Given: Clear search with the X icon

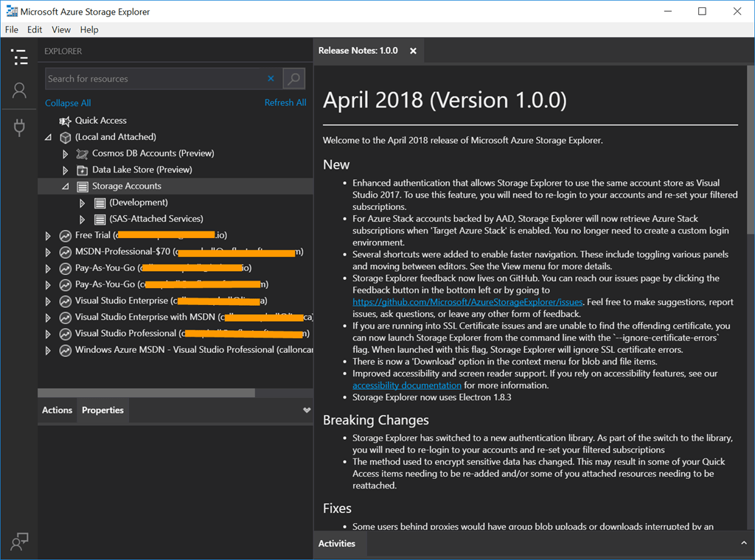Looking at the screenshot, I should coord(271,79).
